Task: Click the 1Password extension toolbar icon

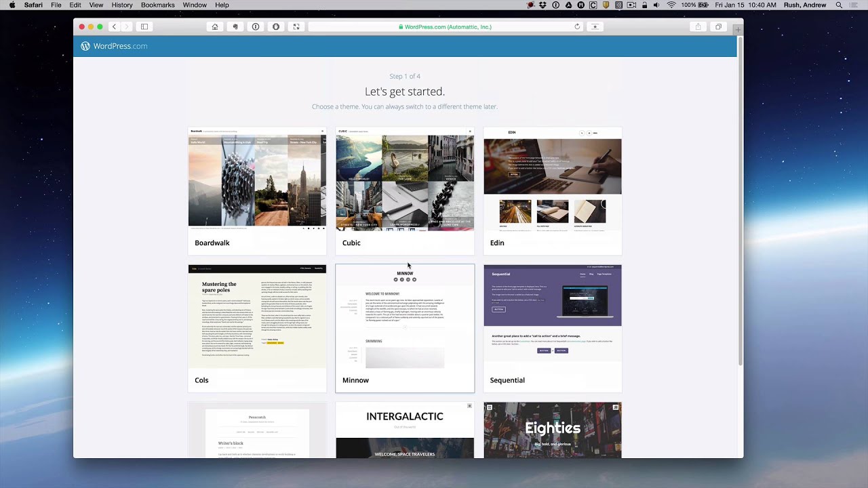Action: pos(256,26)
